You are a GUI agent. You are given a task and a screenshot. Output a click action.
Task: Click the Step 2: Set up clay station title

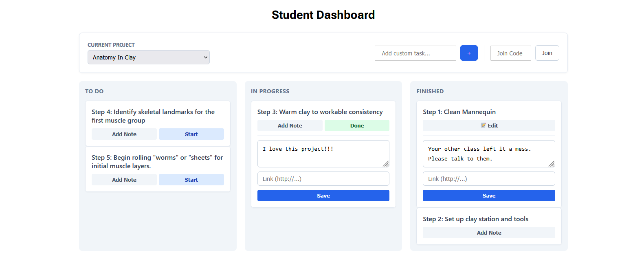[476, 219]
